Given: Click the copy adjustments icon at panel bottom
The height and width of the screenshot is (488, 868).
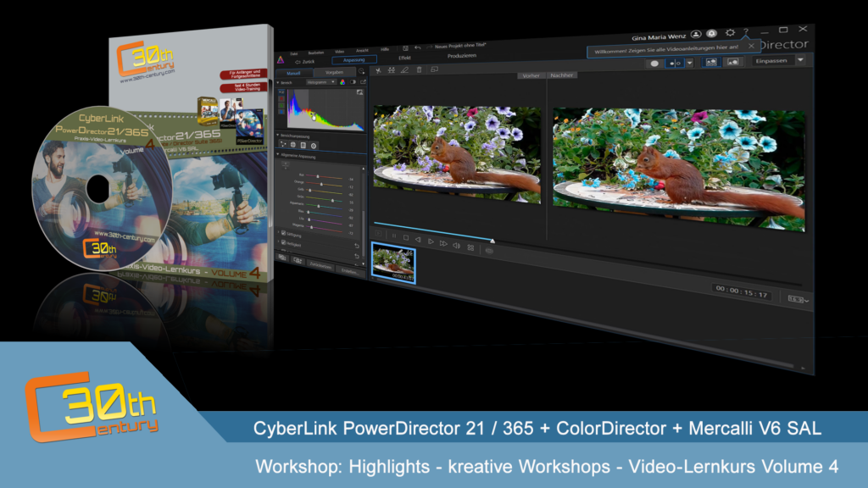Looking at the screenshot, I should 282,258.
